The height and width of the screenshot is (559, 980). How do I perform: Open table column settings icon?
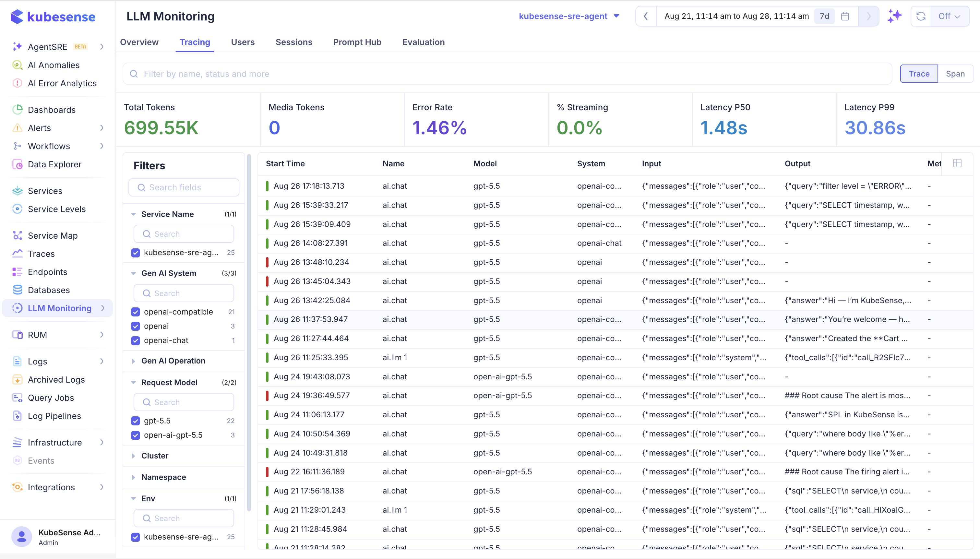(x=957, y=163)
